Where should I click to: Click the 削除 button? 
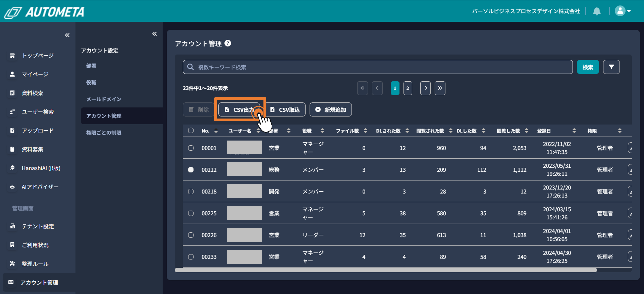pos(198,110)
